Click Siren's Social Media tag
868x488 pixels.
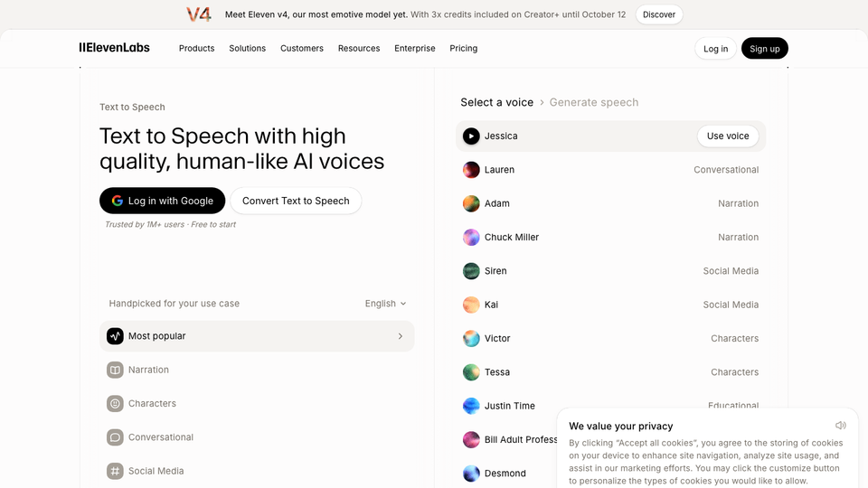pyautogui.click(x=731, y=271)
